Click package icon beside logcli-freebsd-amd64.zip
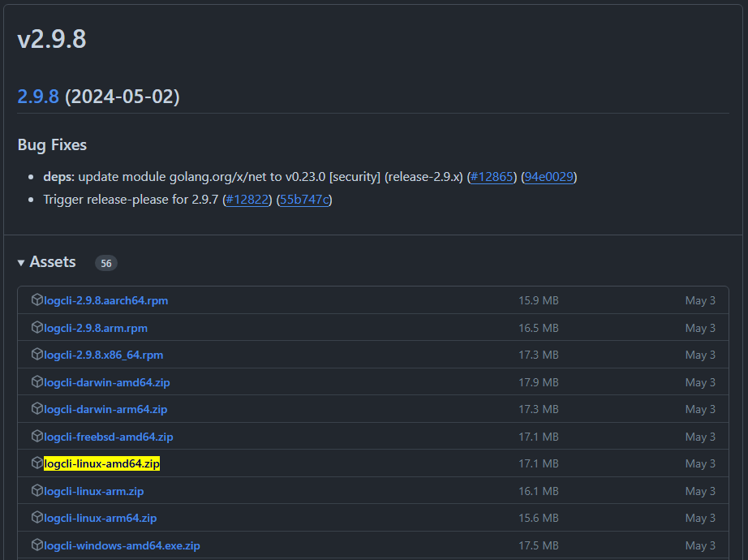Viewport: 748px width, 560px height. pyautogui.click(x=37, y=437)
